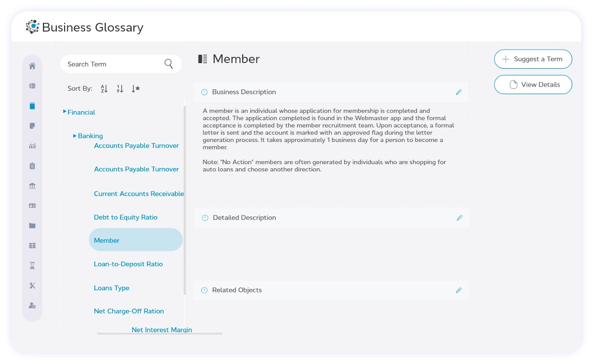This screenshot has width=593, height=364.
Task: Click the clipboard icon in the sidebar
Action: coord(32,166)
